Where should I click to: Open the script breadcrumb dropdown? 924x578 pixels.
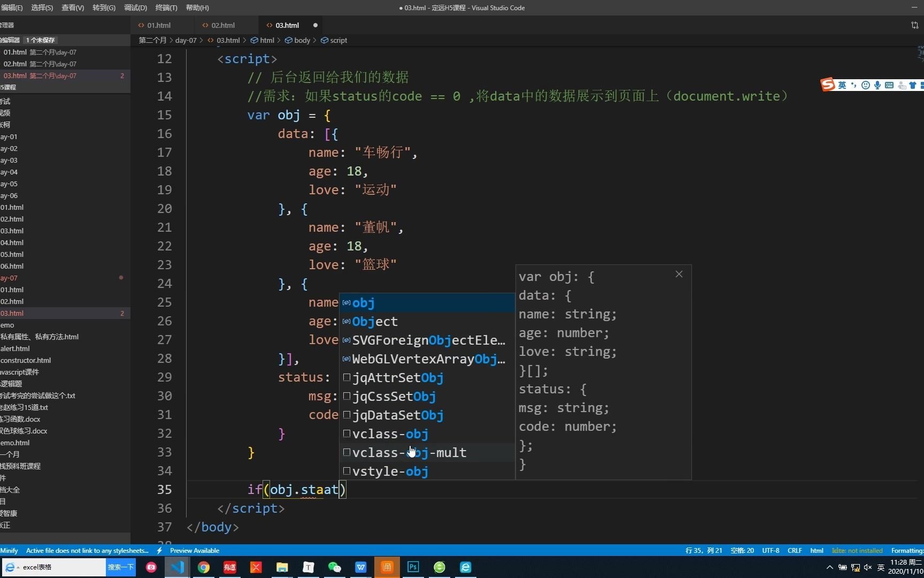tap(337, 40)
